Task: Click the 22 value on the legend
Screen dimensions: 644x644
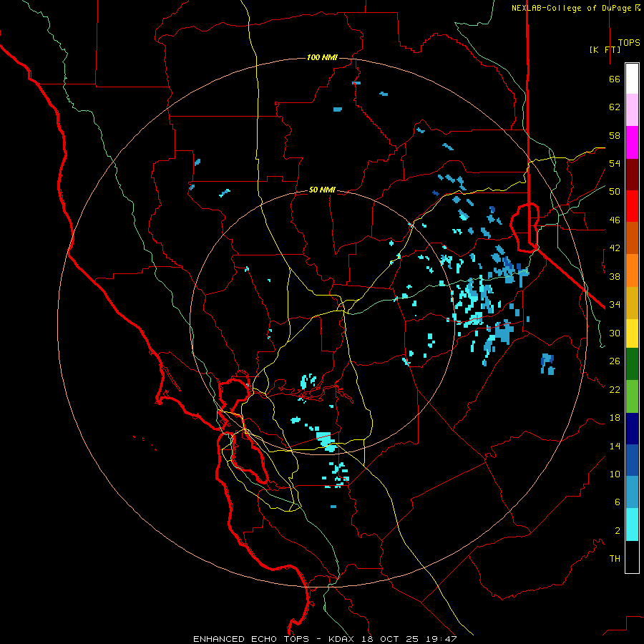Action: (x=615, y=389)
